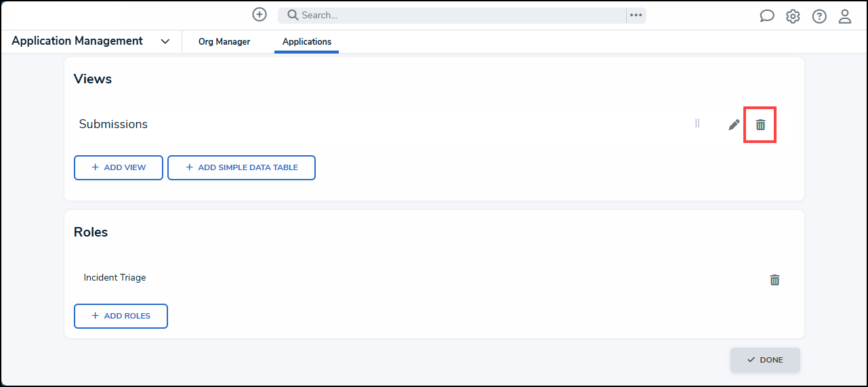Click the Submissions view drag handle

coord(697,123)
